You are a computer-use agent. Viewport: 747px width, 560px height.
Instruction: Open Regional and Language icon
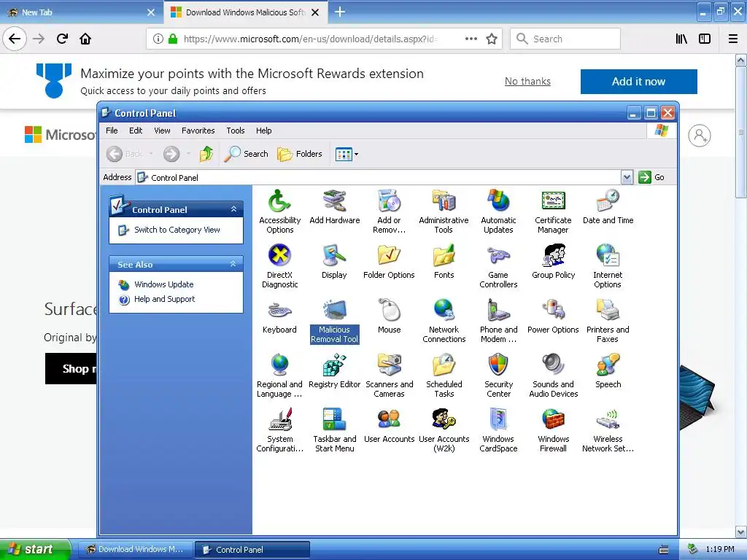pyautogui.click(x=279, y=376)
